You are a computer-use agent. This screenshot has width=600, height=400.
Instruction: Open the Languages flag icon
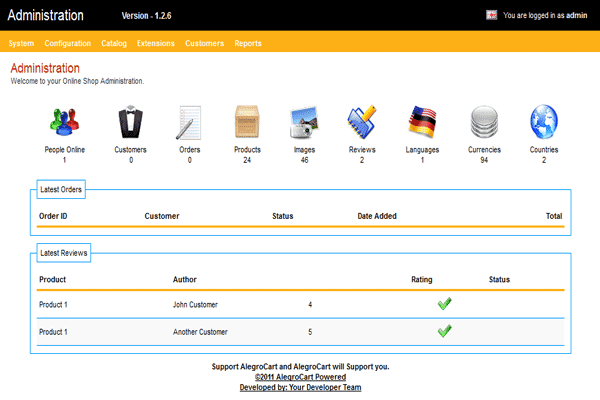point(422,123)
